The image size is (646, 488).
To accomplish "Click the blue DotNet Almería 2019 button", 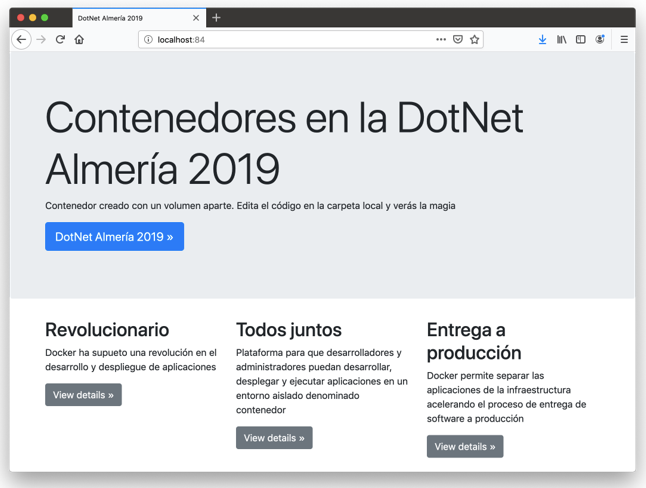I will (115, 237).
